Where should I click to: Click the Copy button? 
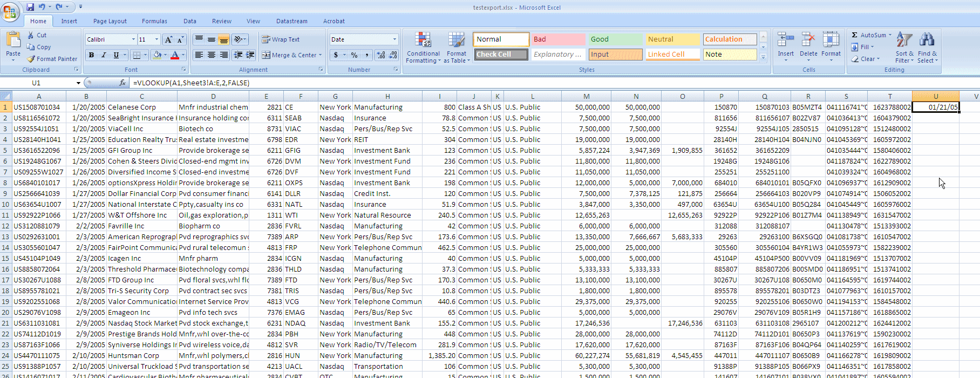pyautogui.click(x=39, y=47)
